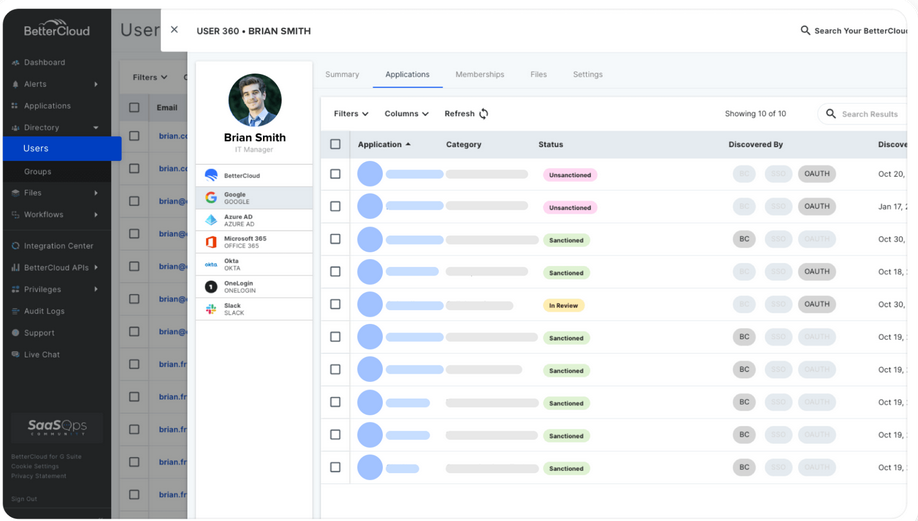Screen dimensions: 918x521
Task: Select the Azure AD connector icon
Action: [211, 220]
